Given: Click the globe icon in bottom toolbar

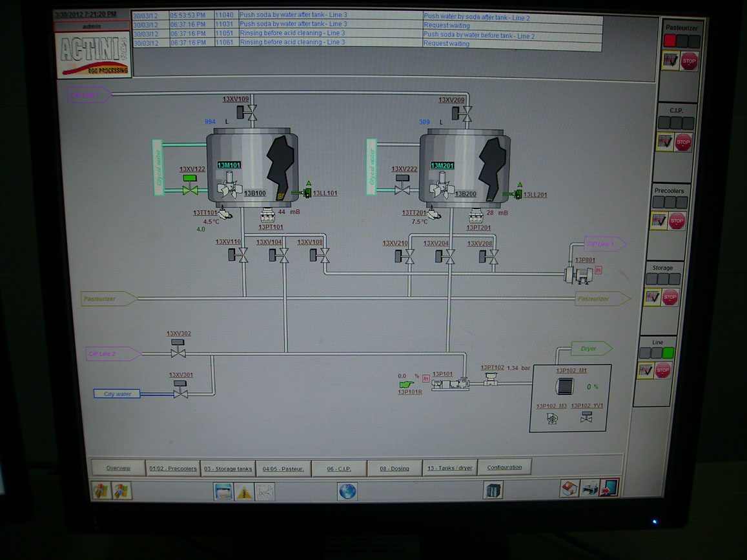Looking at the screenshot, I should (x=347, y=491).
